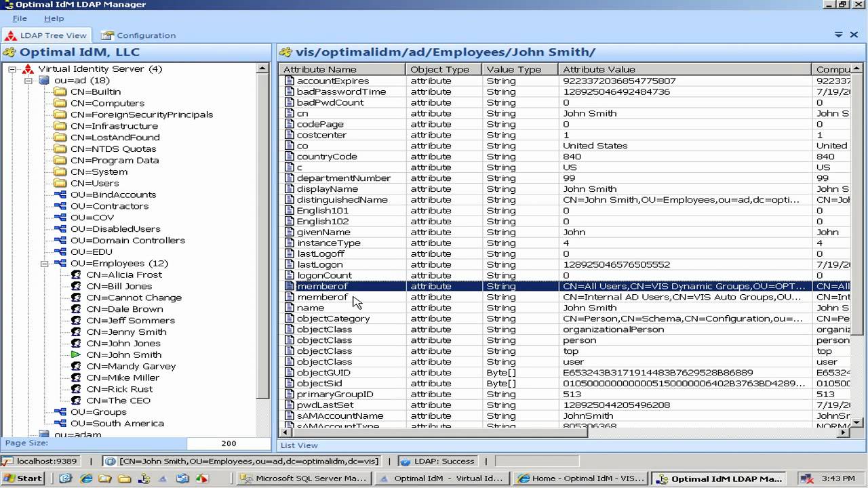Click the OU=Contractors organizational unit icon

point(60,207)
